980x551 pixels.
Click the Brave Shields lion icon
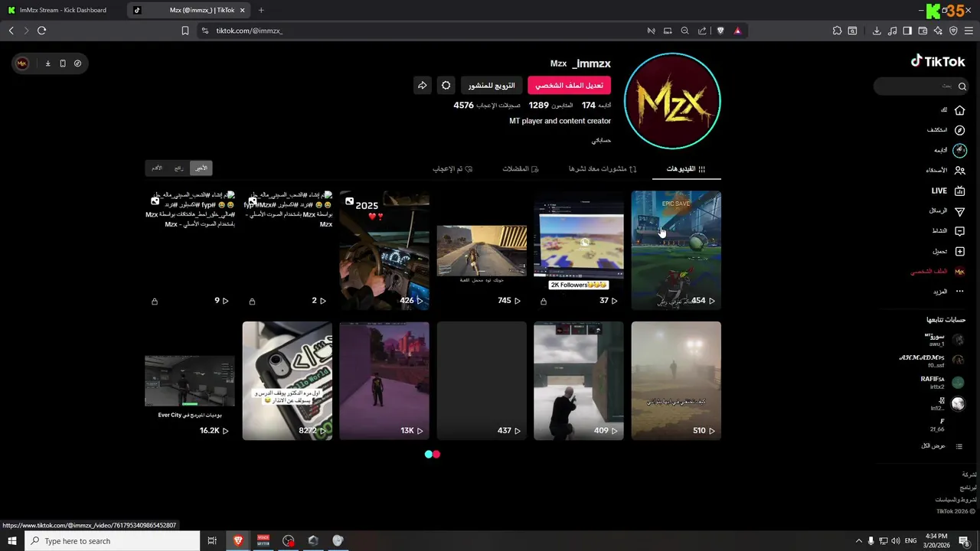(x=720, y=31)
